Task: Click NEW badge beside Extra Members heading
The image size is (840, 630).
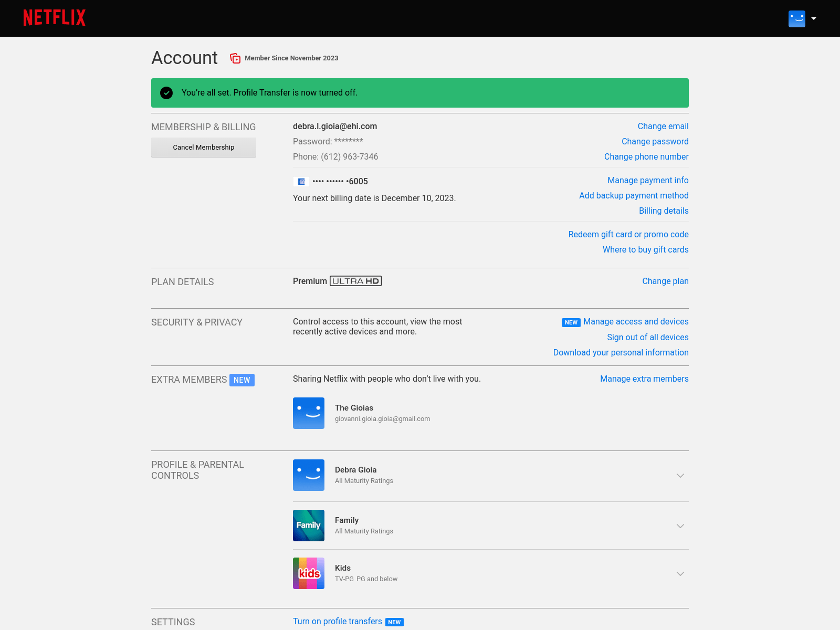Action: click(242, 380)
